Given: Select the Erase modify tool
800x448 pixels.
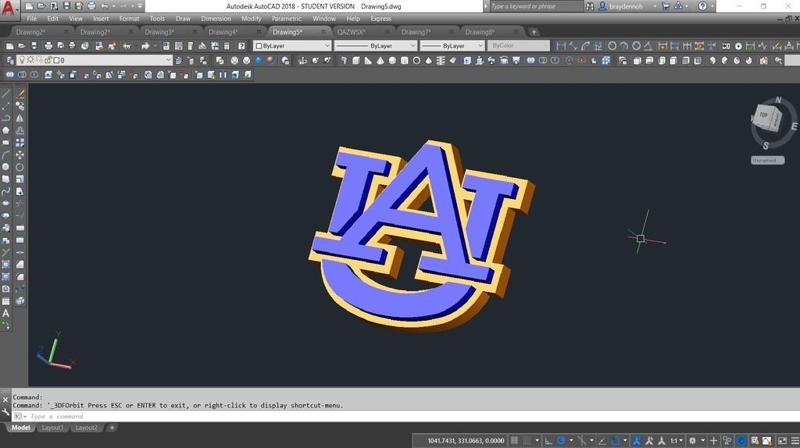Looking at the screenshot, I should (19, 93).
